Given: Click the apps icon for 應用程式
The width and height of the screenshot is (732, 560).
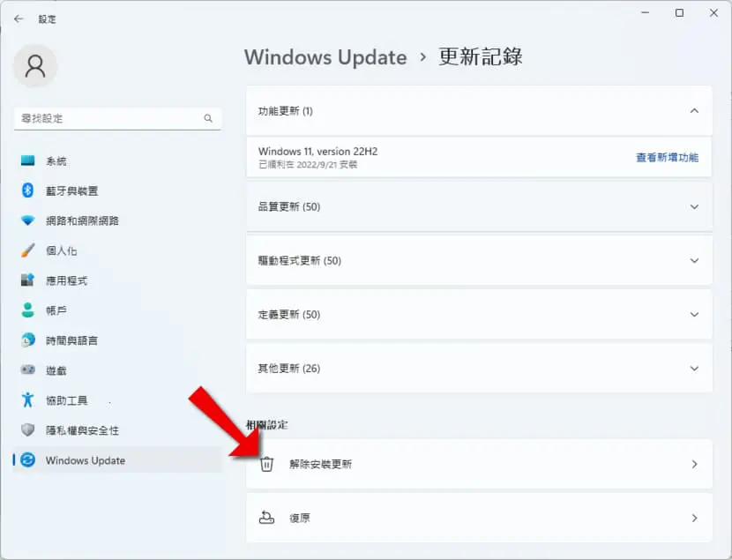Looking at the screenshot, I should click(27, 280).
